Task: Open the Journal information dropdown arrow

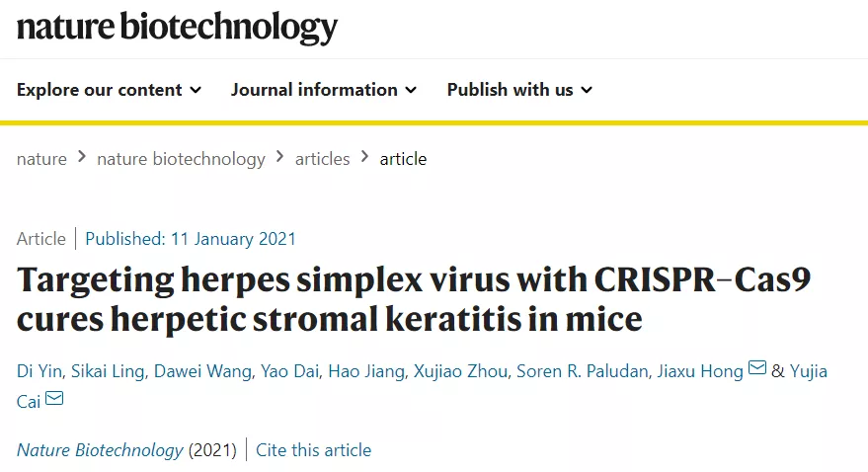Action: click(x=411, y=90)
